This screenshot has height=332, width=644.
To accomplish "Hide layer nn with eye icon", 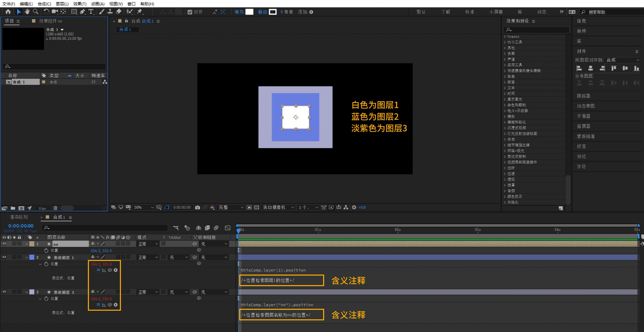I will coord(4,244).
